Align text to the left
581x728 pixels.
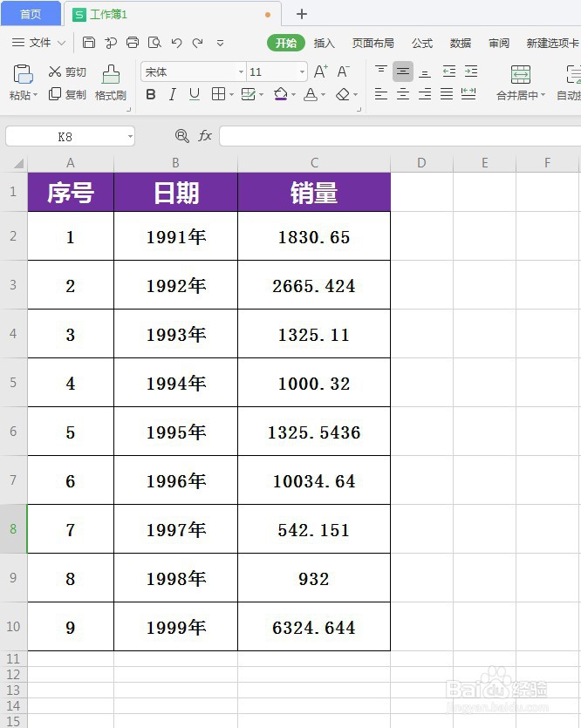click(x=381, y=94)
